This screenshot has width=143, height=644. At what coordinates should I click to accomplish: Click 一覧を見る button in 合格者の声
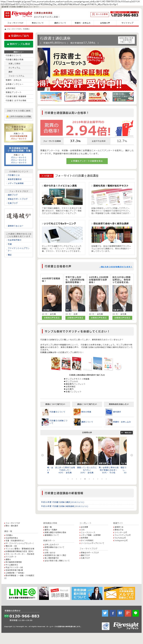[126, 432]
